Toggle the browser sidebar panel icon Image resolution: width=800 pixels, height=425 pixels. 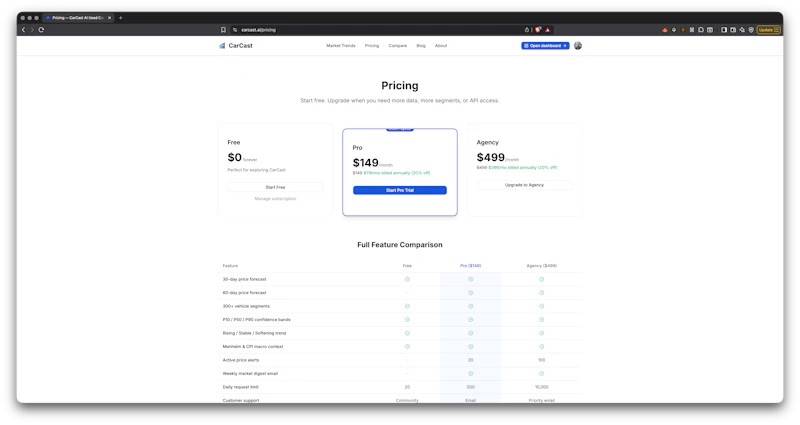(x=723, y=30)
